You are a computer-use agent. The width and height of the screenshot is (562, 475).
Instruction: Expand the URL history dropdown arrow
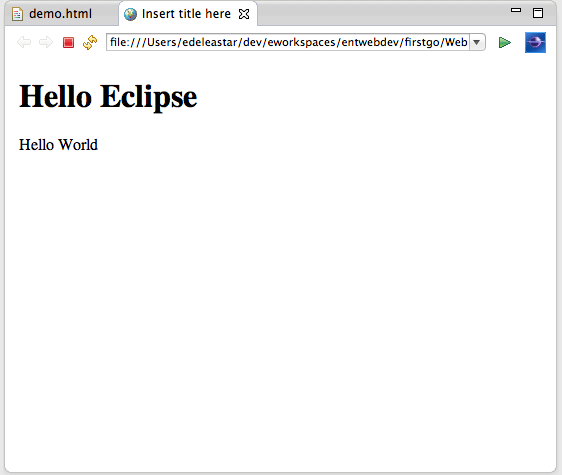pyautogui.click(x=477, y=42)
